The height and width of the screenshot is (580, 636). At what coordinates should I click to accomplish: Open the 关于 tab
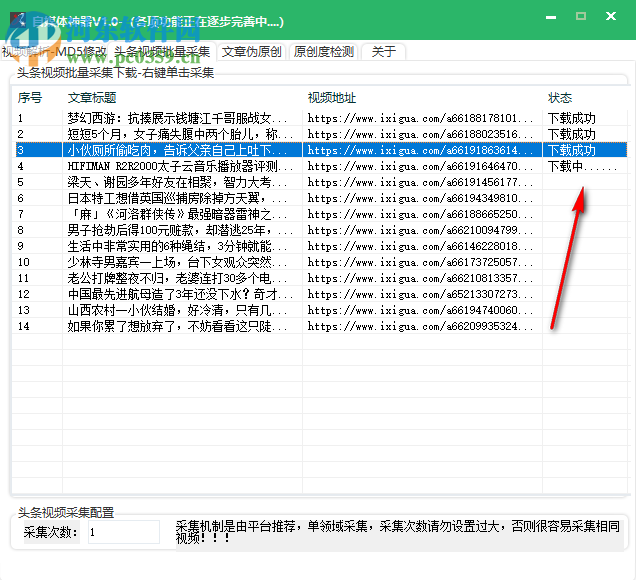383,52
